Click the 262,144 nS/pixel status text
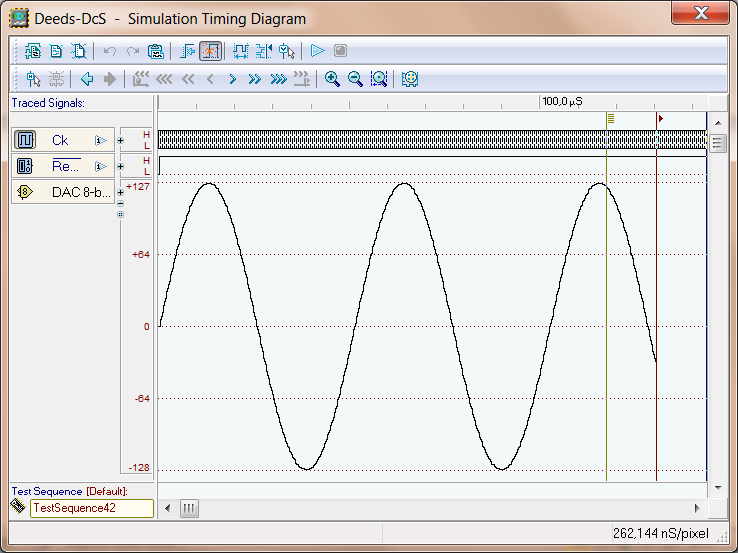Viewport: 738px width, 553px height. pos(660,533)
